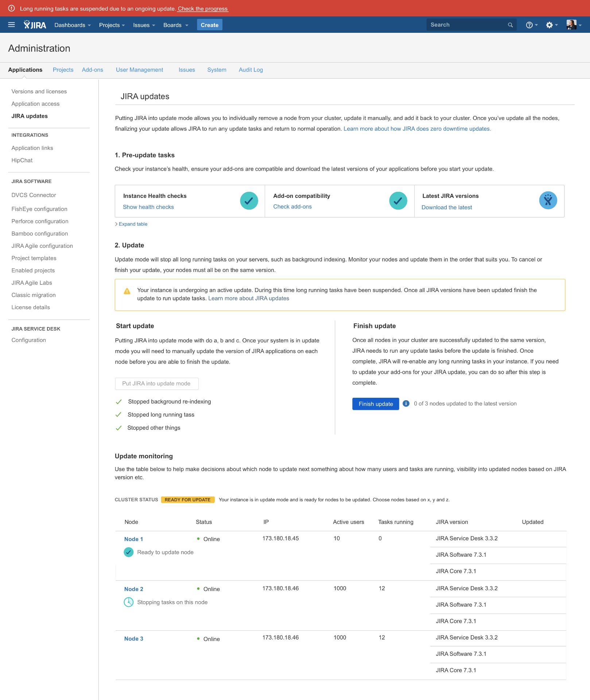Image resolution: width=590 pixels, height=700 pixels.
Task: Open Application links in sidebar
Action: click(x=32, y=148)
